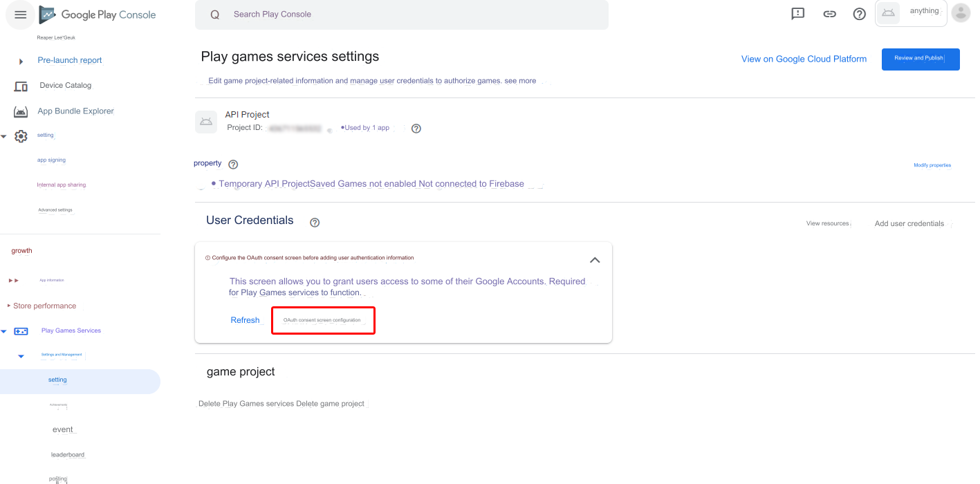The width and height of the screenshot is (980, 484).
Task: Click the link icon in header
Action: click(x=829, y=14)
